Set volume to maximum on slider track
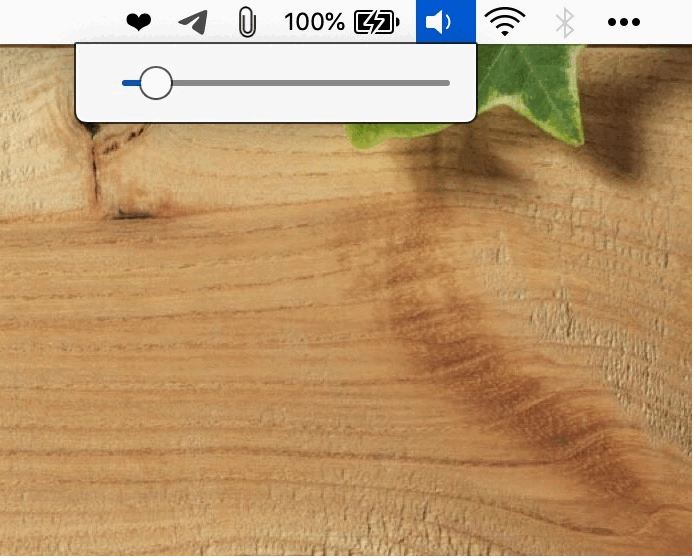 447,83
